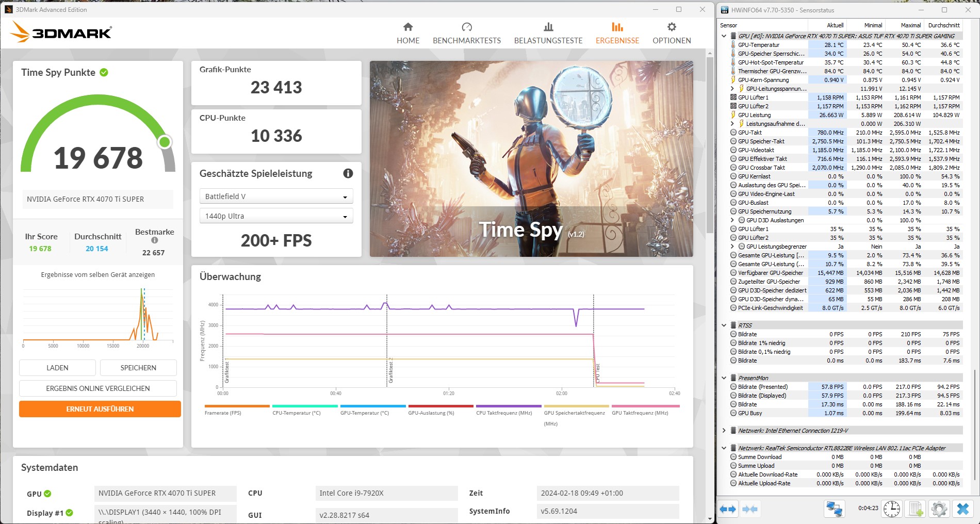Expand GPU D3D Auslastungen row

pyautogui.click(x=732, y=220)
